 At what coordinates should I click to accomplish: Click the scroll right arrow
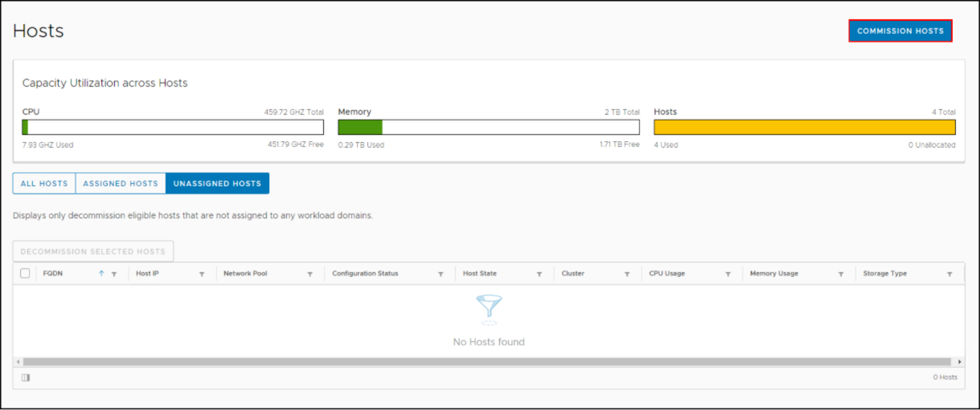click(x=959, y=362)
